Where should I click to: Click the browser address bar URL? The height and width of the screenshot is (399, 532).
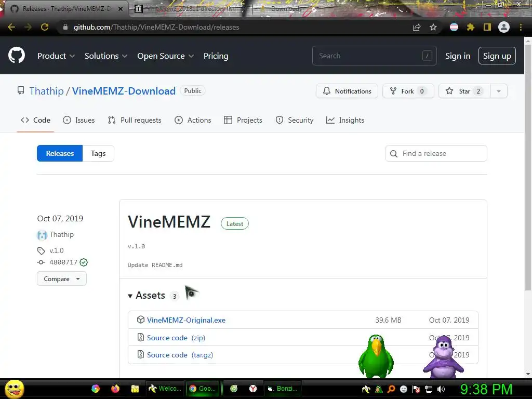point(156,27)
